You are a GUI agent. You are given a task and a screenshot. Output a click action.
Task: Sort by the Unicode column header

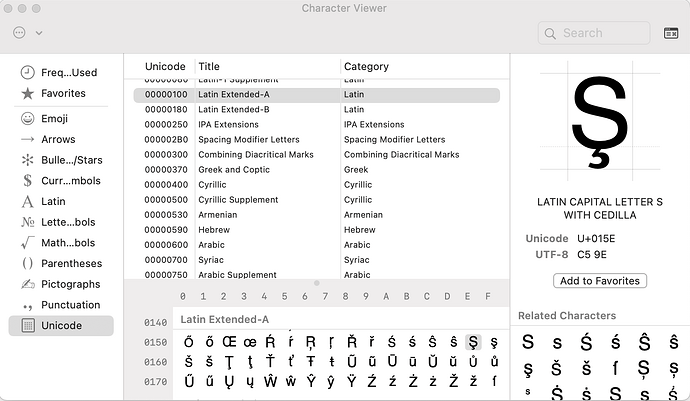click(x=165, y=66)
